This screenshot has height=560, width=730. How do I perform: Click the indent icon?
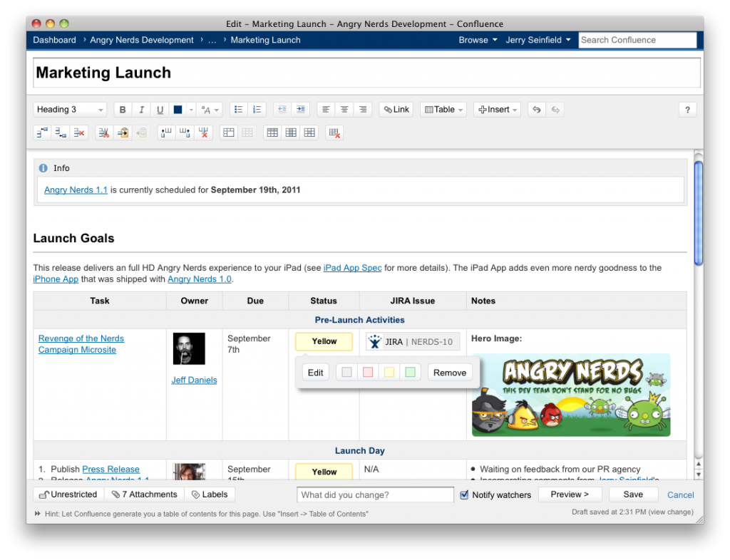tap(301, 110)
